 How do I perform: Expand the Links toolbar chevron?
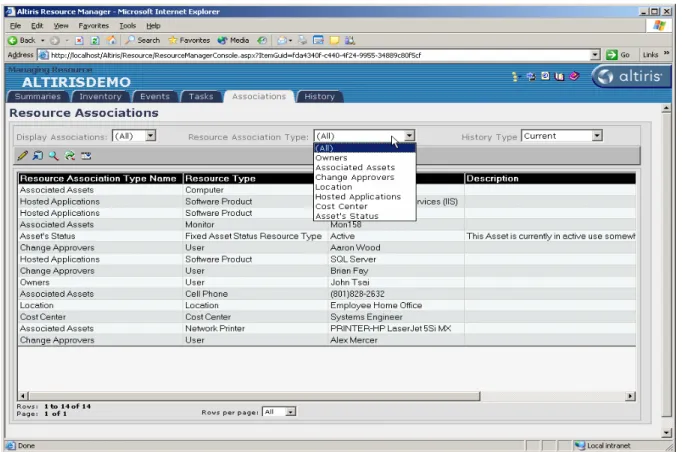[x=667, y=53]
